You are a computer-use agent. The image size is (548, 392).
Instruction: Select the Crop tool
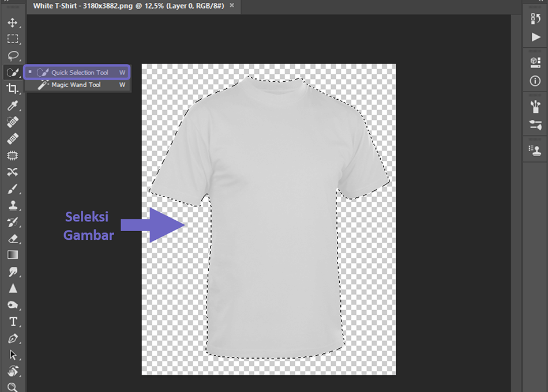coord(13,89)
